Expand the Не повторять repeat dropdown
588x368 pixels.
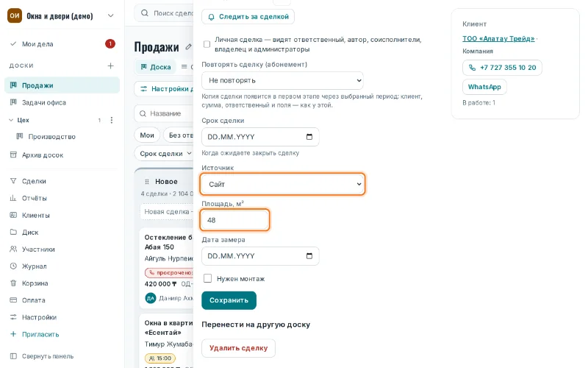(282, 80)
